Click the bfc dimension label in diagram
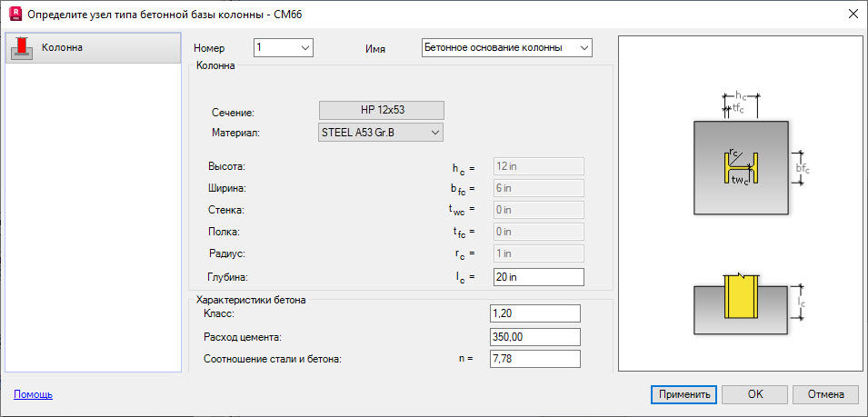 [803, 167]
